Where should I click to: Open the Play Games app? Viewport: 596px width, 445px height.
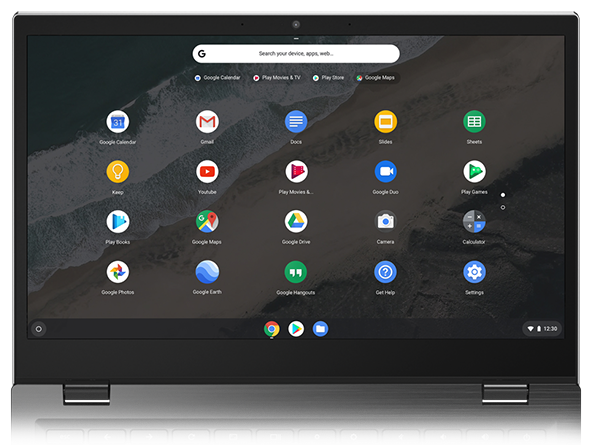coord(474,172)
